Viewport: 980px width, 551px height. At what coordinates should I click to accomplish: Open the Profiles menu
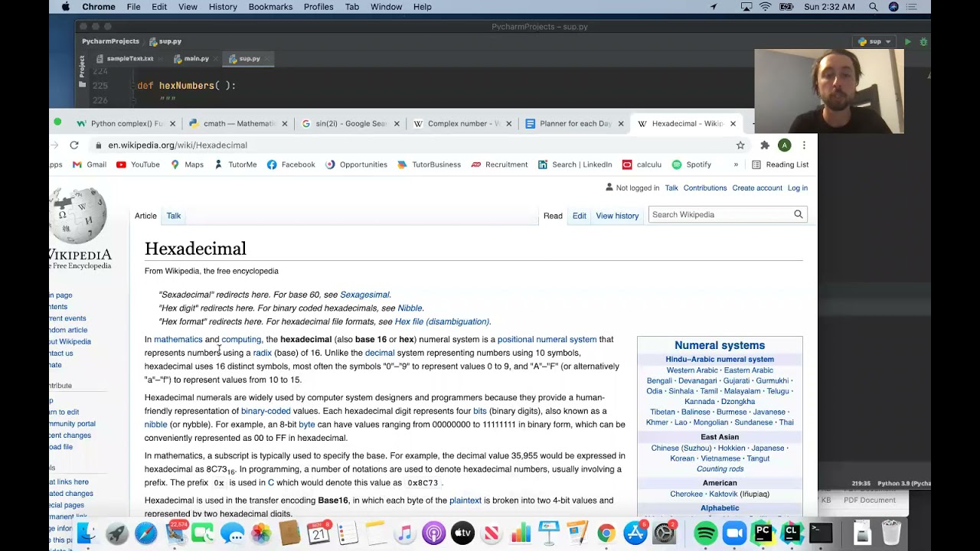318,7
